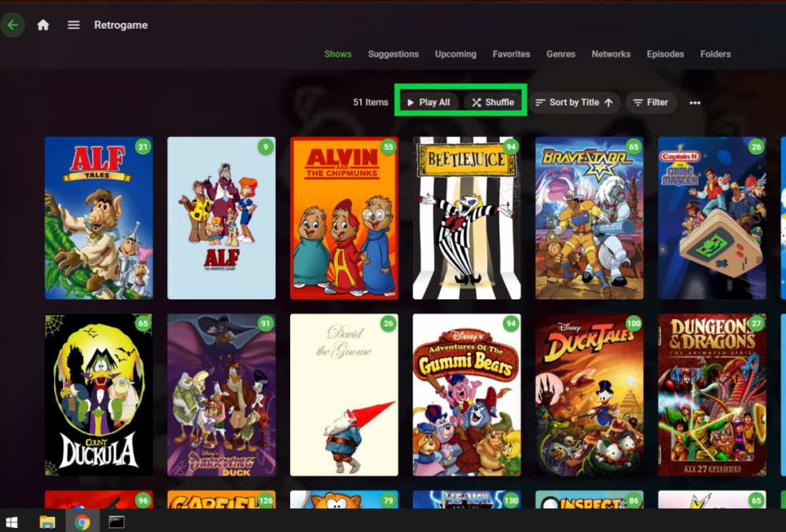Open the Inspector Gadget poster
The image size is (786, 532).
589,500
